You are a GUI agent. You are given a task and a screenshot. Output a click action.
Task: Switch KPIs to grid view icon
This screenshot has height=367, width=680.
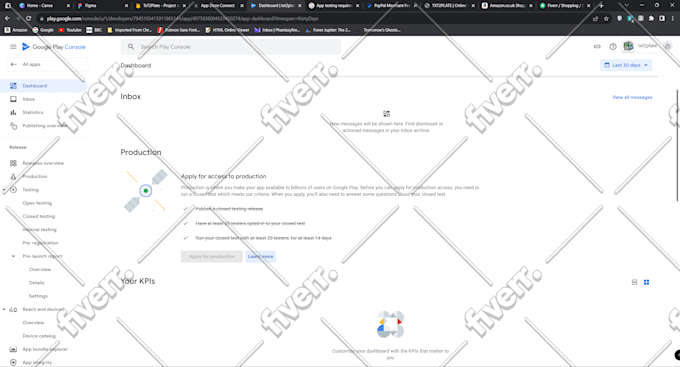[x=647, y=282]
